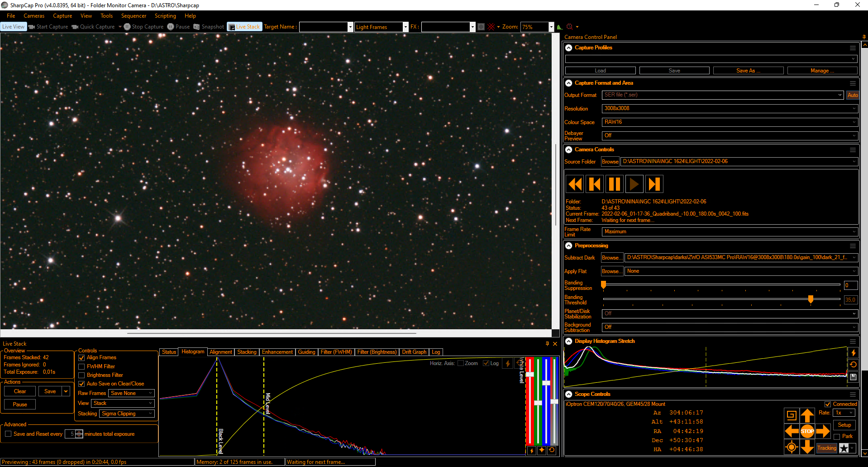Viewport: 868px width, 467px height.
Task: Toggle the Align Frames checkbox
Action: pos(82,358)
